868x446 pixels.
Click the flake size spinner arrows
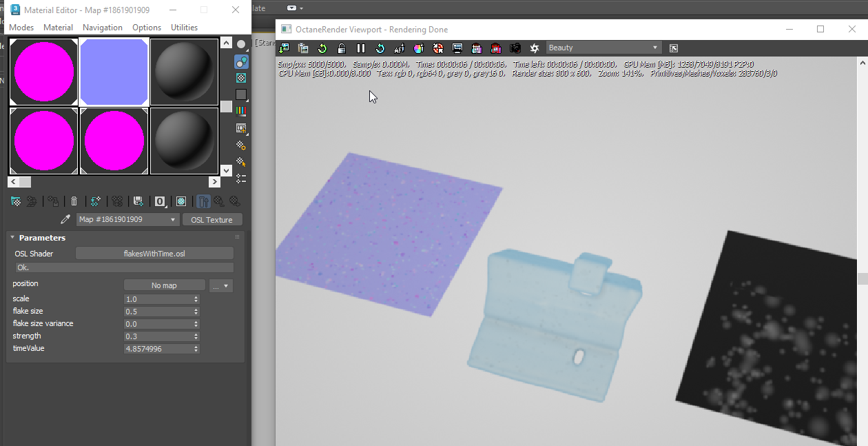[x=196, y=312]
